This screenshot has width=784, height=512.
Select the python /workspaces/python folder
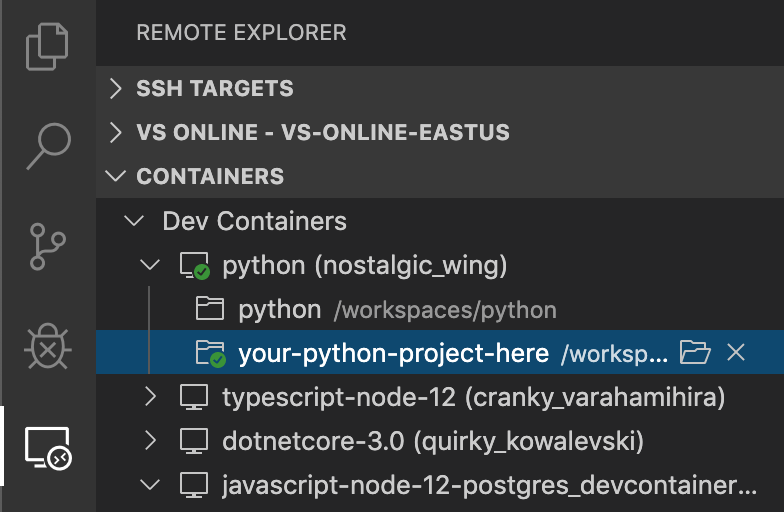(x=280, y=310)
